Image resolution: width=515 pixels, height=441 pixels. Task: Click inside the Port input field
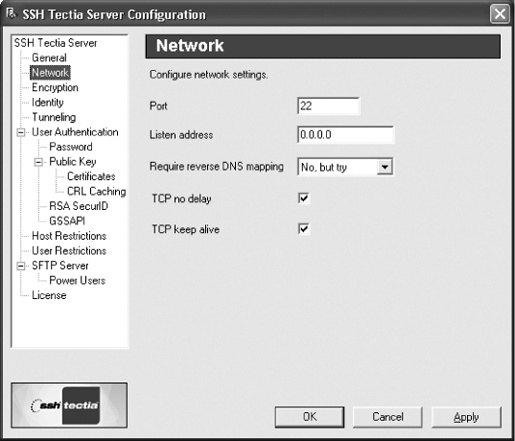328,106
